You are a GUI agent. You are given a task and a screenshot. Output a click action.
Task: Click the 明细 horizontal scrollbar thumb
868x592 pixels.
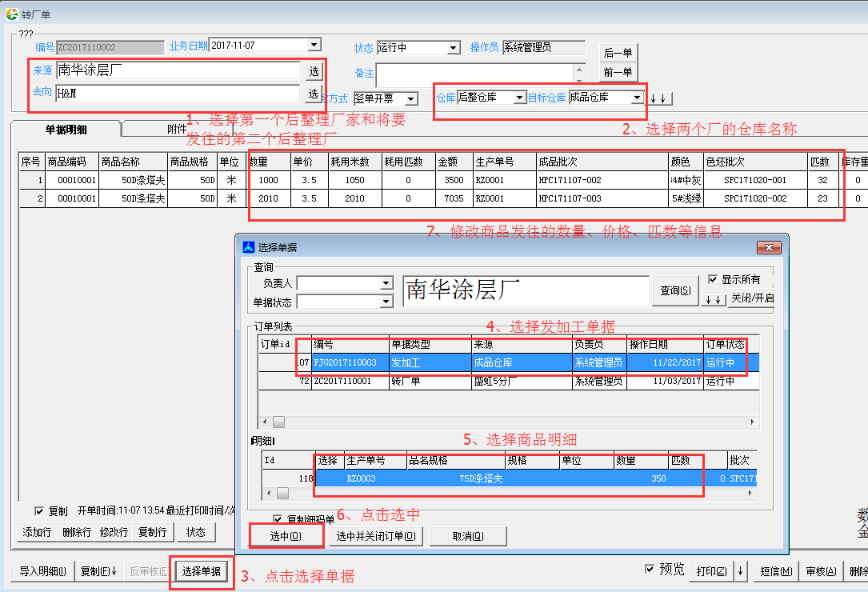click(x=283, y=492)
